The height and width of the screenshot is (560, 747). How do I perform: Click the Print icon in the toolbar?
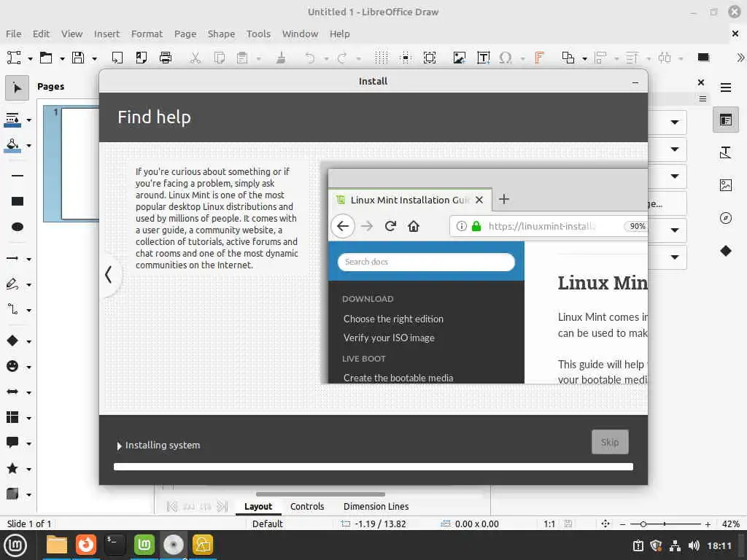[166, 58]
